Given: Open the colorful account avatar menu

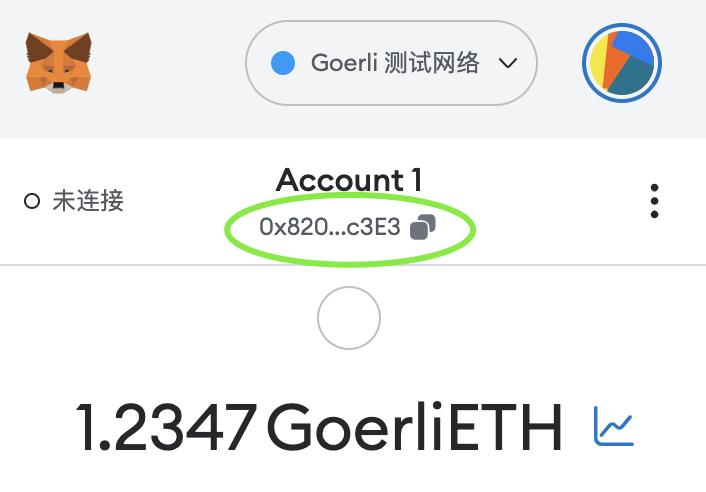Looking at the screenshot, I should point(622,63).
